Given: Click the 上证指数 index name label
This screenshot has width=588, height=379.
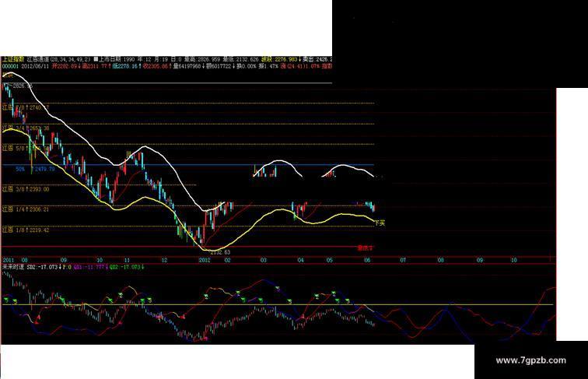Looking at the screenshot, I should pyautogui.click(x=13, y=59).
